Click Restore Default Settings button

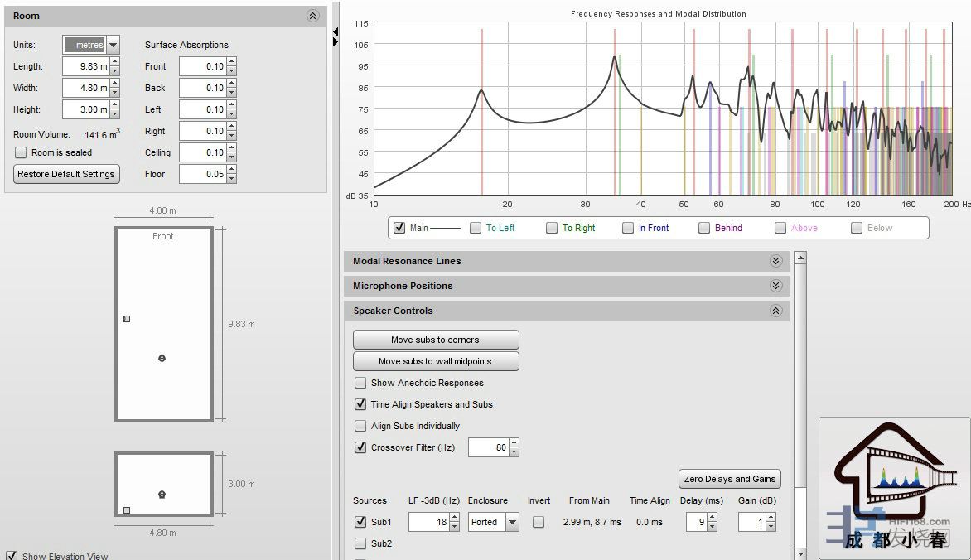(66, 174)
